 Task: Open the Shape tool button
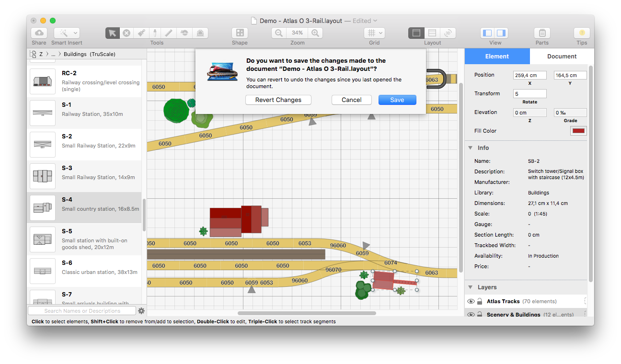point(240,33)
